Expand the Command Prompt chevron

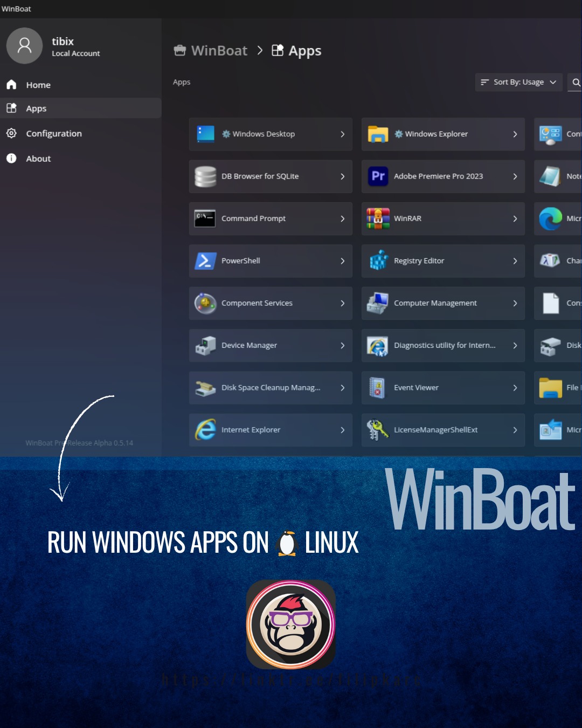pos(343,218)
